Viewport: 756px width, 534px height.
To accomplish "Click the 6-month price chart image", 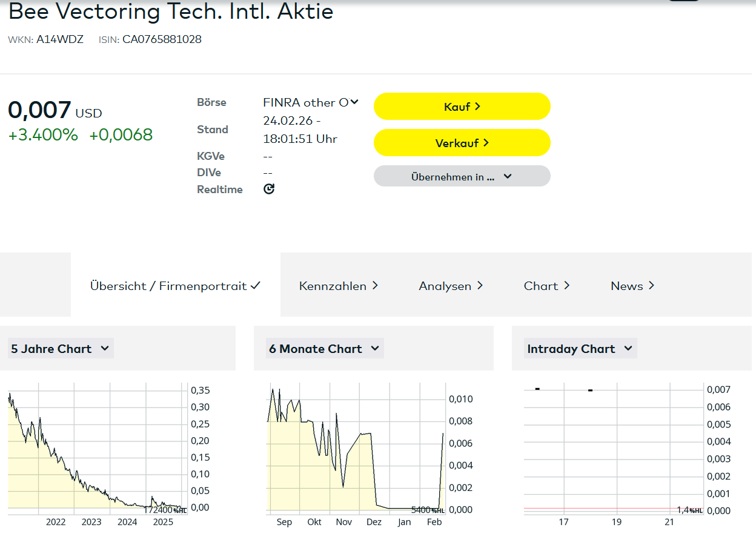I will click(x=357, y=451).
